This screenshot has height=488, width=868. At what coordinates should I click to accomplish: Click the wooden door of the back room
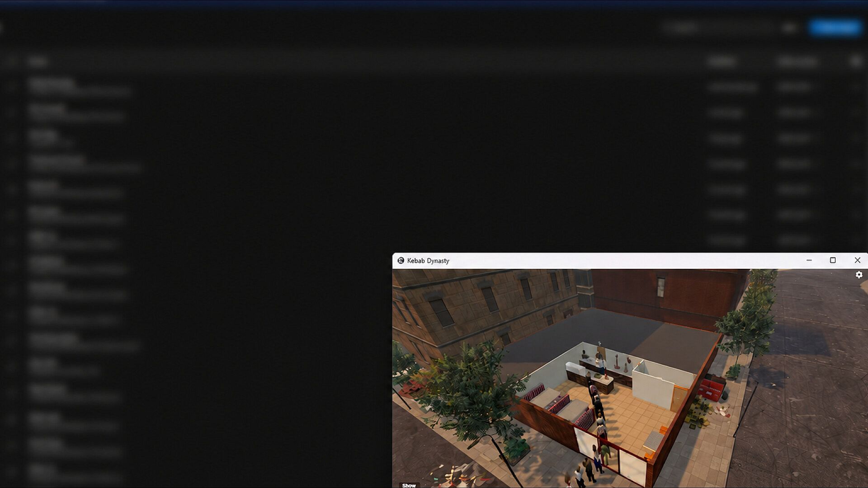[679, 398]
